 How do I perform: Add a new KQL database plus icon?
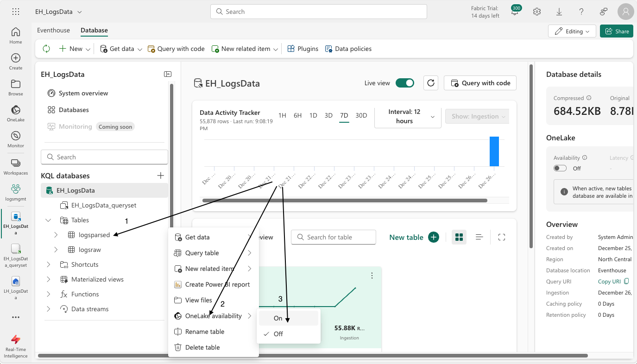point(161,176)
